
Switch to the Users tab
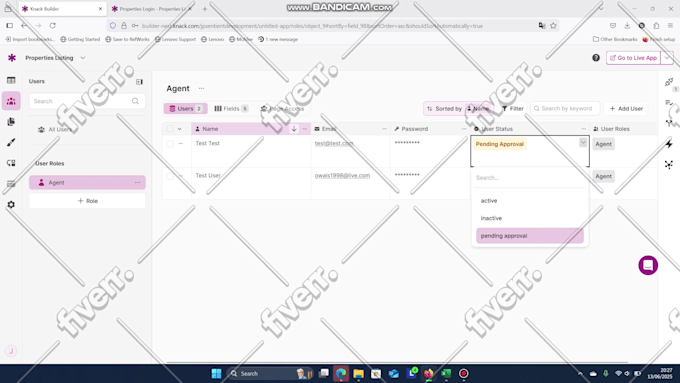point(185,108)
